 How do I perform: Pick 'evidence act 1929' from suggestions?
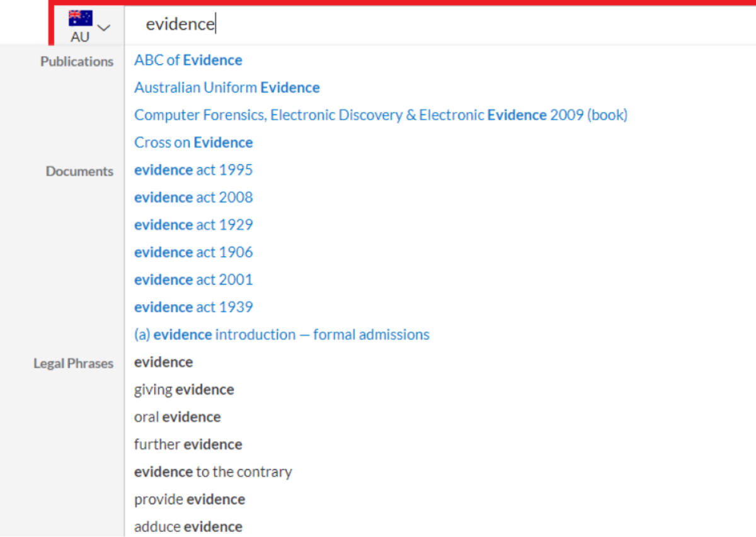click(193, 225)
